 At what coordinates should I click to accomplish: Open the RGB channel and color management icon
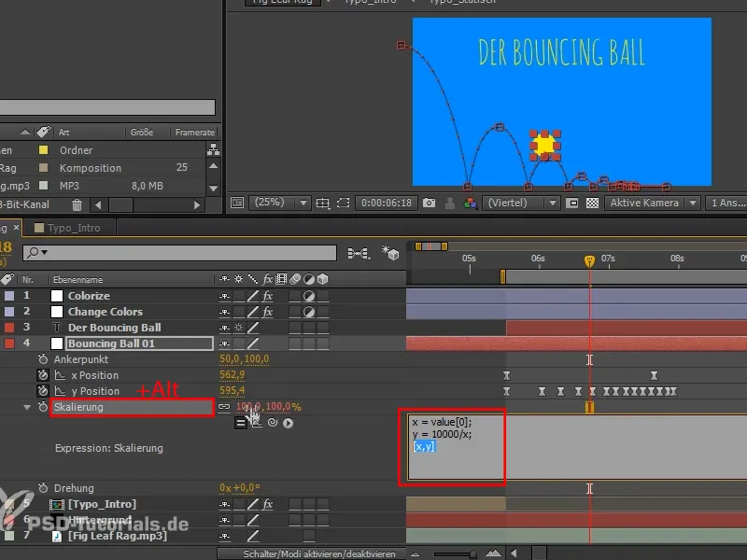tap(471, 203)
